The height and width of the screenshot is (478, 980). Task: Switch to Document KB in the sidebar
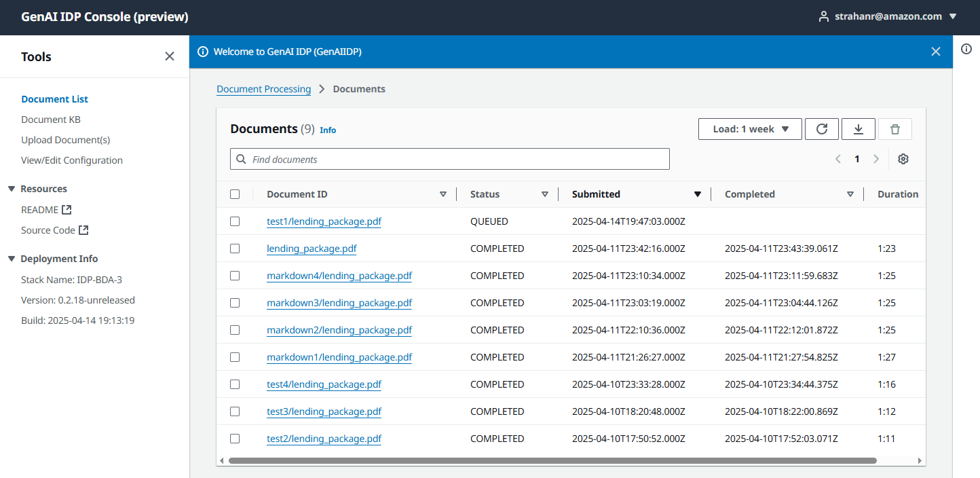pos(51,119)
